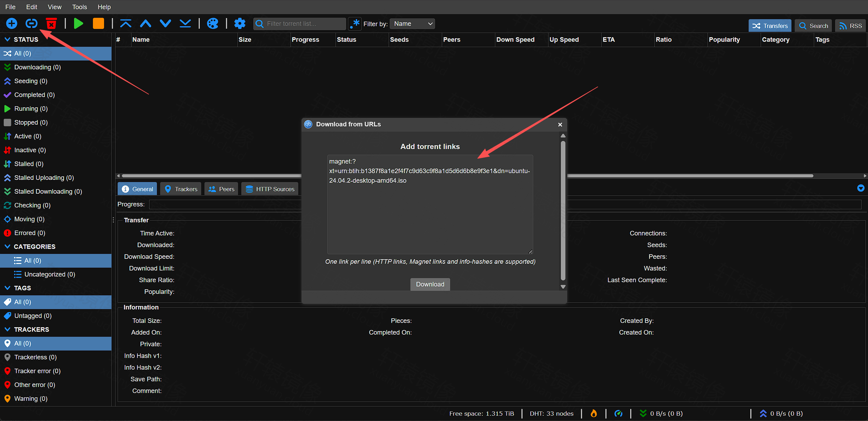Open the Tools menu
Image resolution: width=868 pixels, height=421 pixels.
click(x=79, y=7)
